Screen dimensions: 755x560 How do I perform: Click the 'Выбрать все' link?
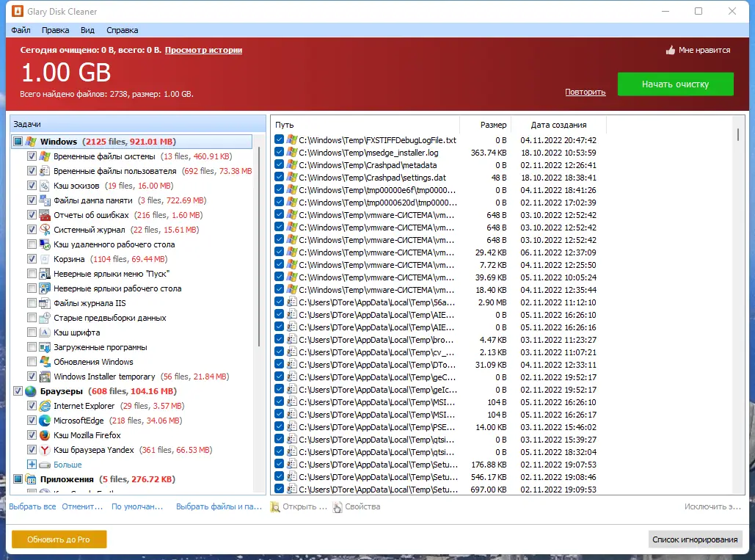coord(32,506)
